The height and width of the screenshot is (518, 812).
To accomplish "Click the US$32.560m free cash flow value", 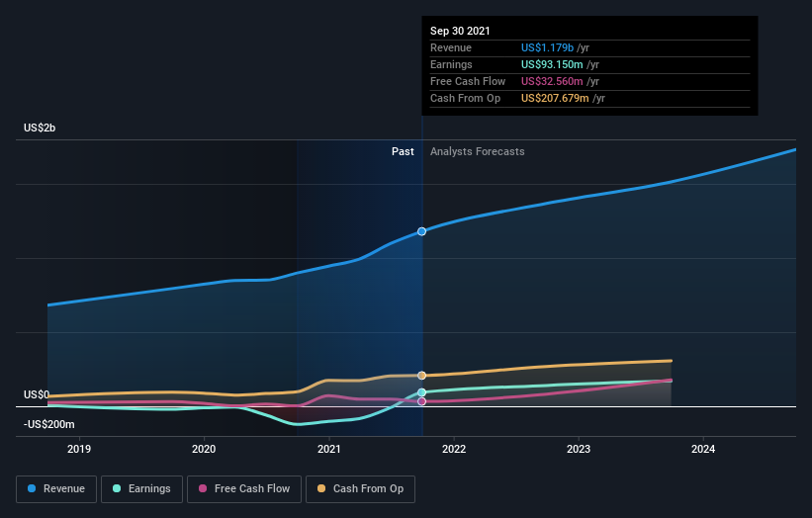I will pyautogui.click(x=552, y=81).
